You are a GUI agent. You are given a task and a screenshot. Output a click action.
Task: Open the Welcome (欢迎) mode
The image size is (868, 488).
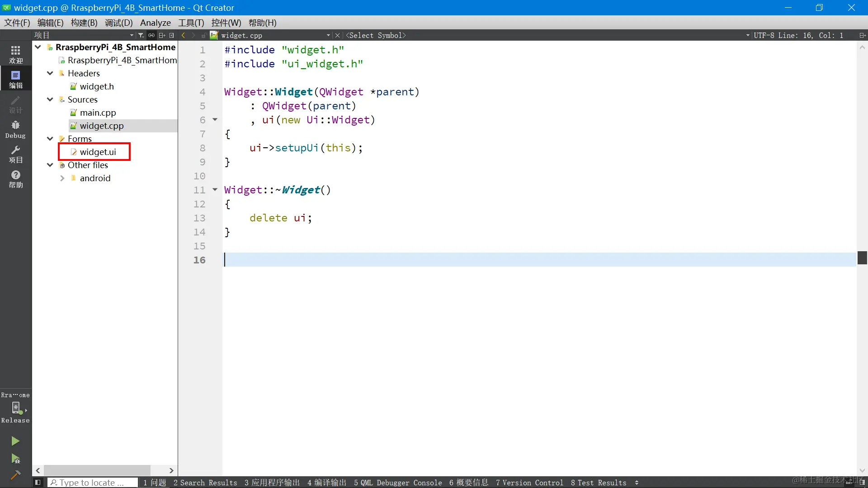click(x=16, y=54)
